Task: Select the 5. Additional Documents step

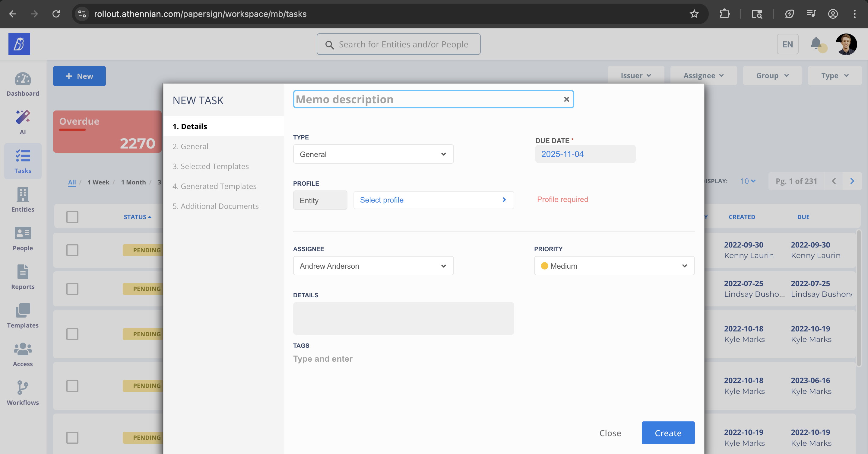Action: click(x=215, y=206)
